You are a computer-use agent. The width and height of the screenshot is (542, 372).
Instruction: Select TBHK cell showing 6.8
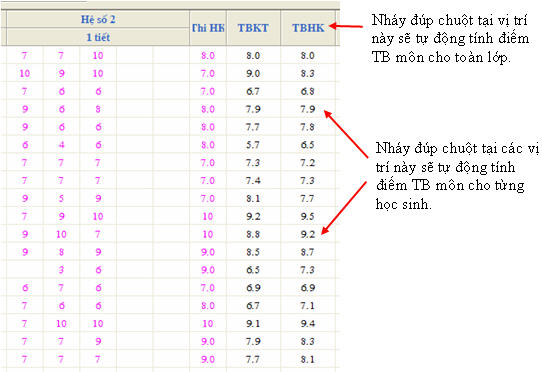307,91
